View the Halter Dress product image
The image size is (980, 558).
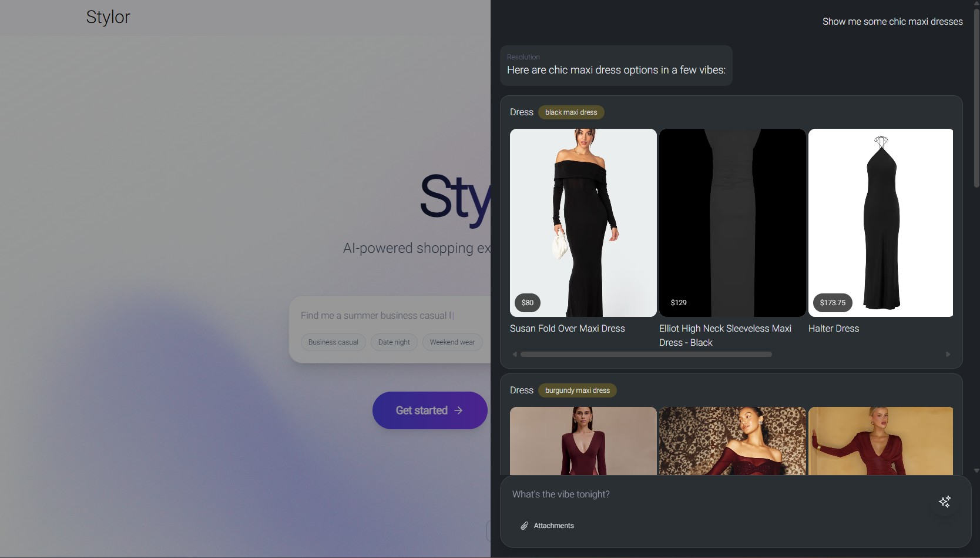[x=880, y=222]
